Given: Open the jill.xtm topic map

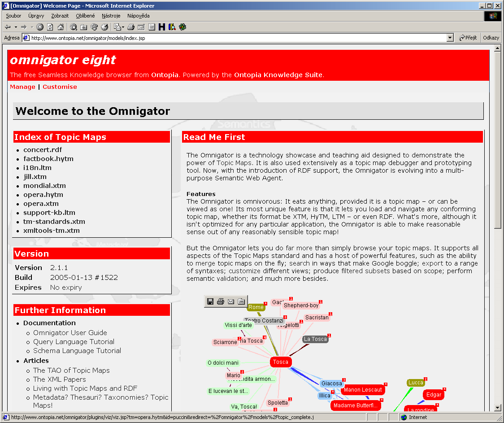Looking at the screenshot, I should 35,177.
